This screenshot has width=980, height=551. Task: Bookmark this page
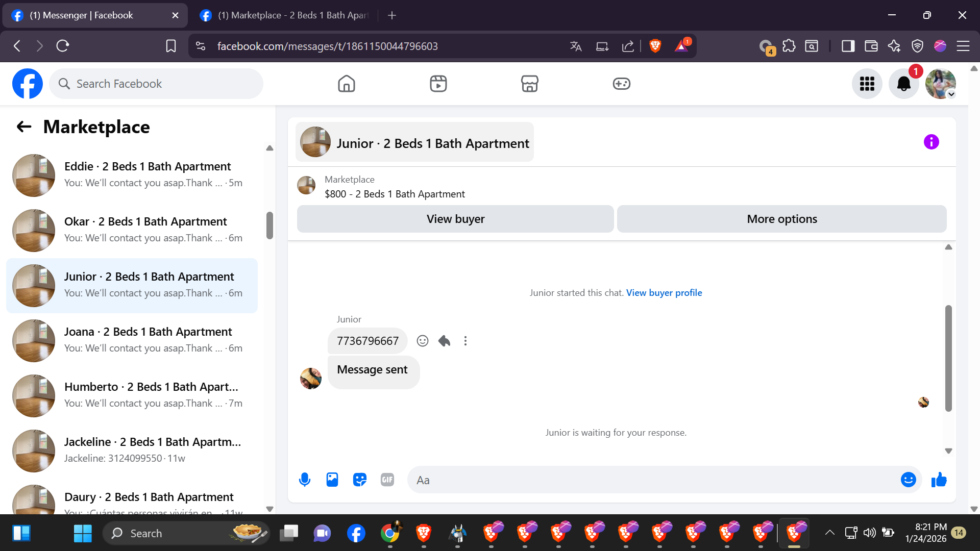pos(171,46)
